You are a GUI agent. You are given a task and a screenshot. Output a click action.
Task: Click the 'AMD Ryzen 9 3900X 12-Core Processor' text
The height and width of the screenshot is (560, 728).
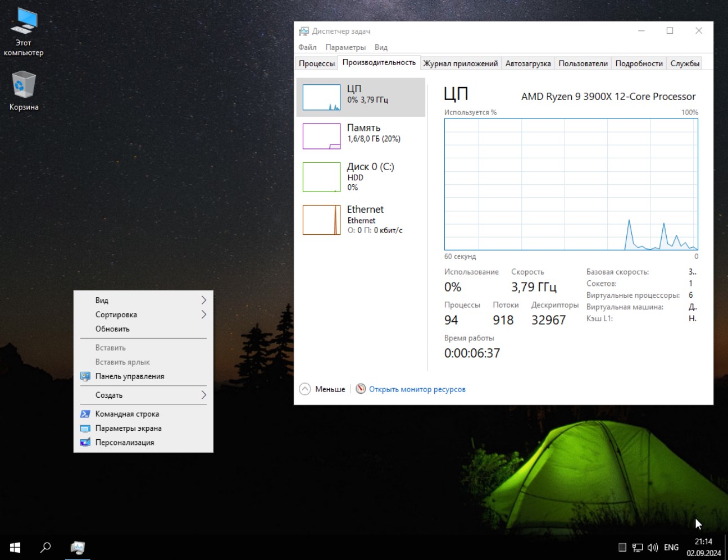pos(608,97)
